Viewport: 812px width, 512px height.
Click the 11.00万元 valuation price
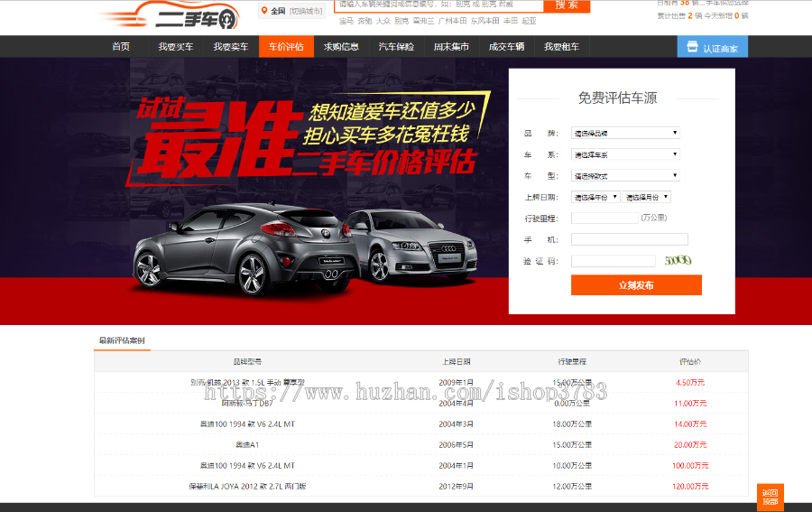(690, 403)
